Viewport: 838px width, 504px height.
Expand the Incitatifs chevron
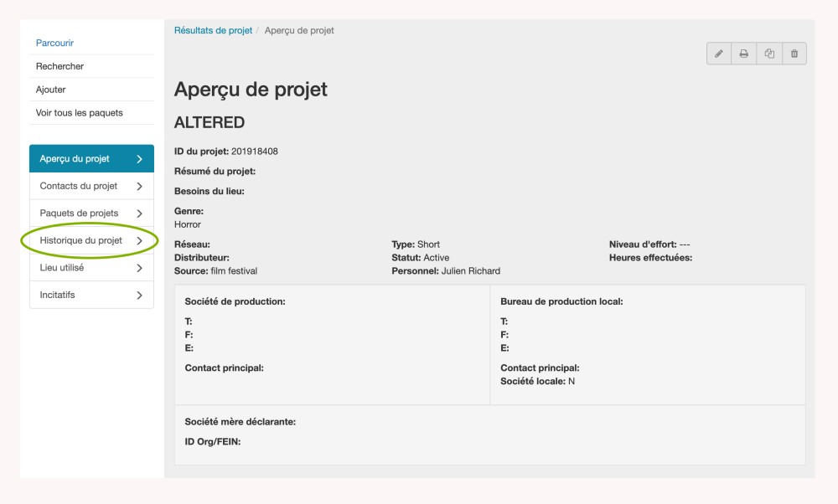point(139,296)
